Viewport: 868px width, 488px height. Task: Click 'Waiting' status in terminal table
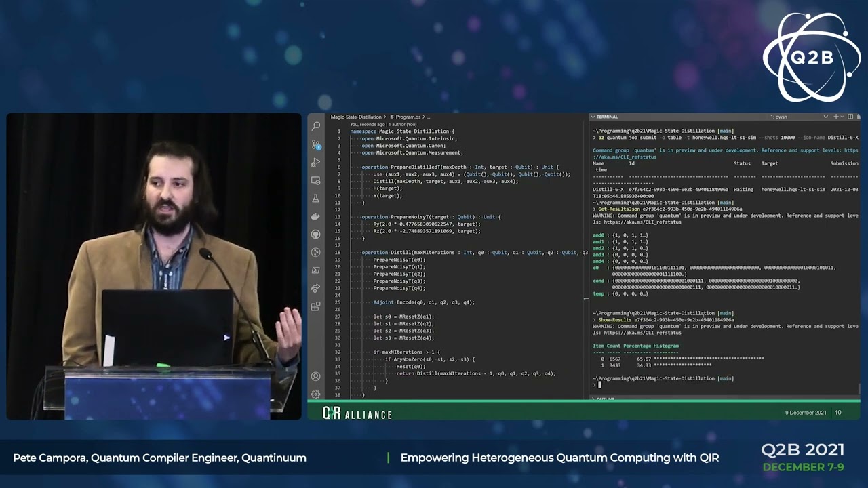click(743, 190)
